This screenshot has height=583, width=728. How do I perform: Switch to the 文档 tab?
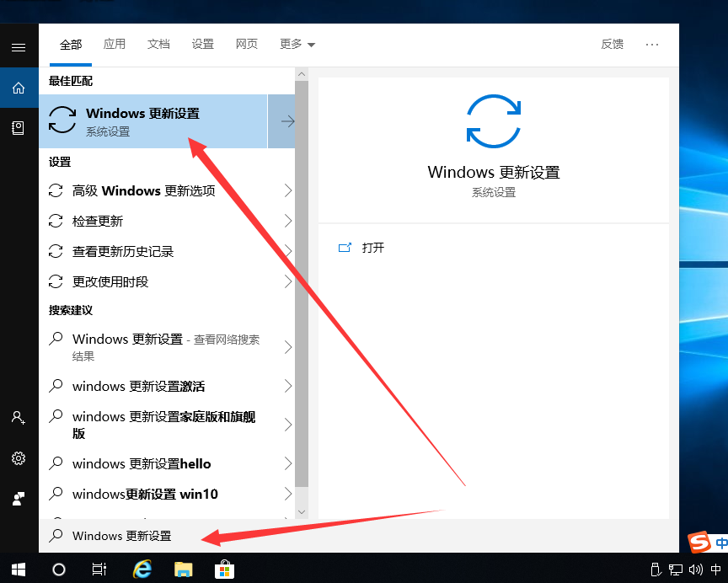pyautogui.click(x=158, y=44)
